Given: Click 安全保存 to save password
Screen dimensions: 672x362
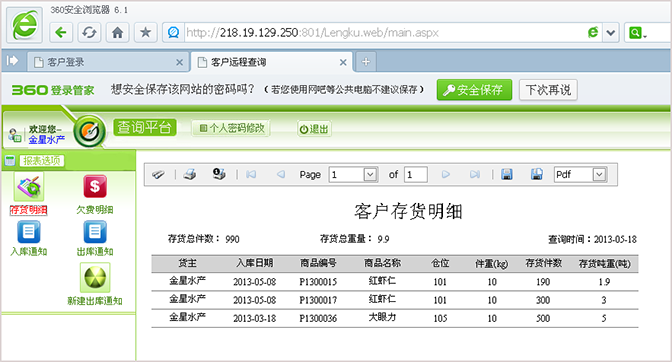Looking at the screenshot, I should [474, 90].
